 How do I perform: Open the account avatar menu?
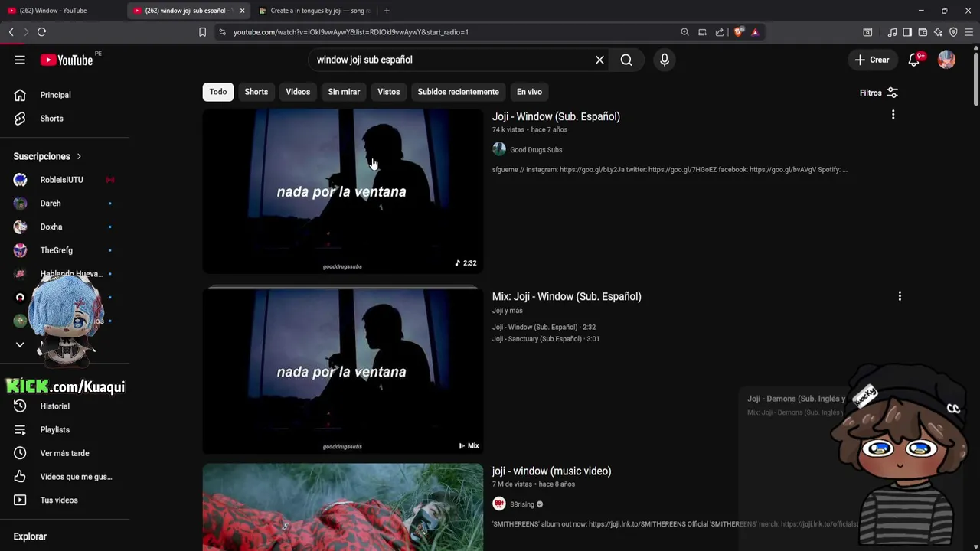coord(946,60)
